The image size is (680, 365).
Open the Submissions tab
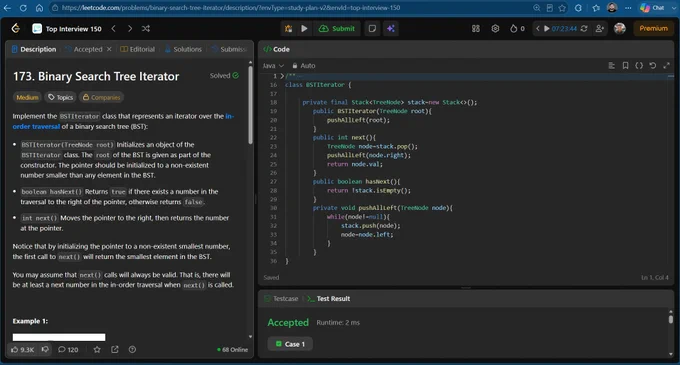click(229, 49)
